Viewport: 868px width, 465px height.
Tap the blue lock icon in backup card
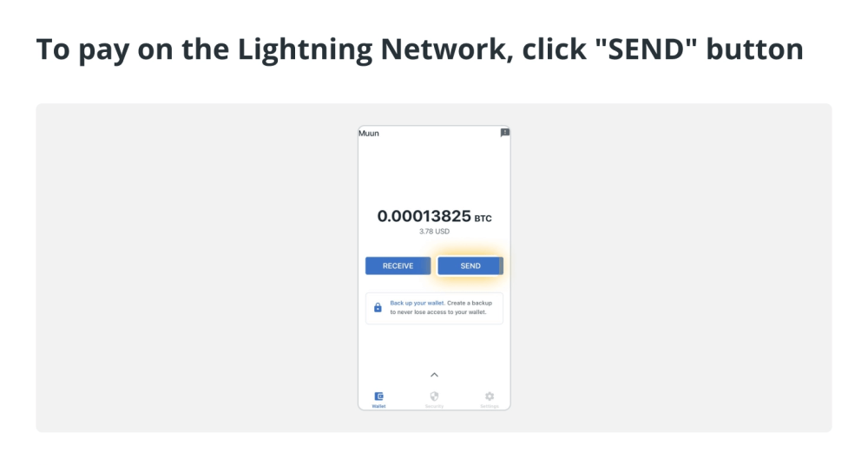tap(378, 308)
